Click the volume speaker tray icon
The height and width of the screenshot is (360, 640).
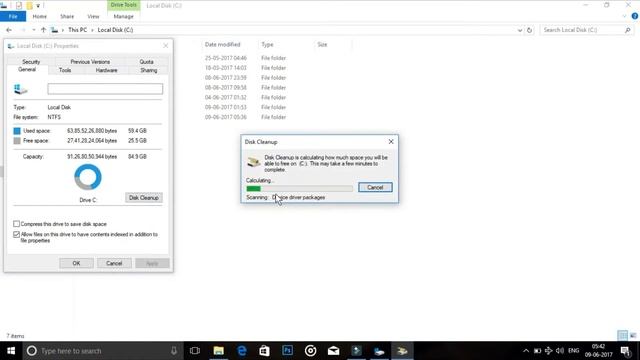click(x=560, y=351)
